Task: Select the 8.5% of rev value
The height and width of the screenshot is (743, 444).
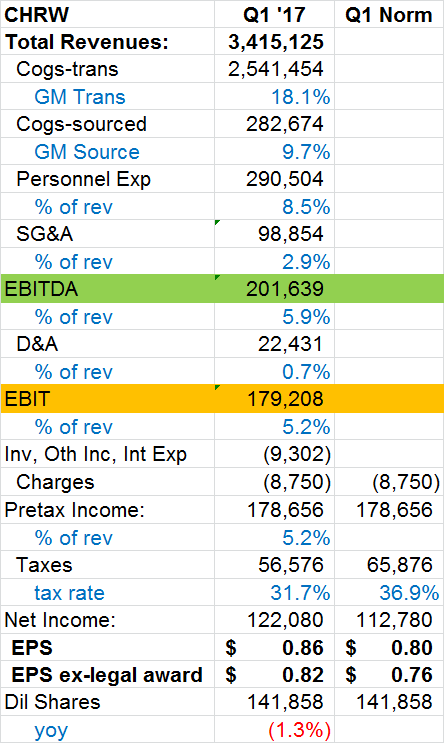Action: (x=306, y=207)
